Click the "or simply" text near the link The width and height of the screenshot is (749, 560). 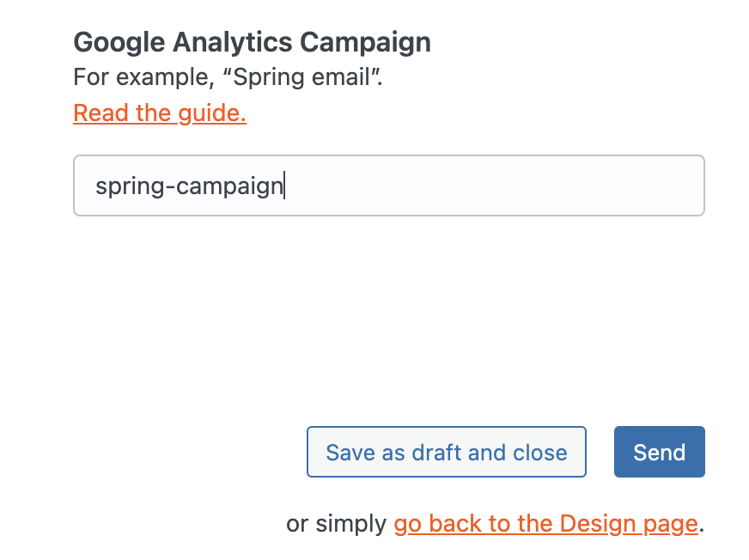(x=336, y=524)
